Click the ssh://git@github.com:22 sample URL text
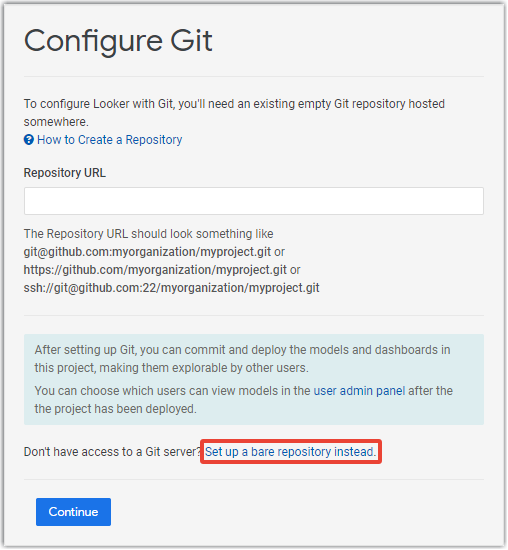508x550 pixels. pyautogui.click(x=172, y=288)
